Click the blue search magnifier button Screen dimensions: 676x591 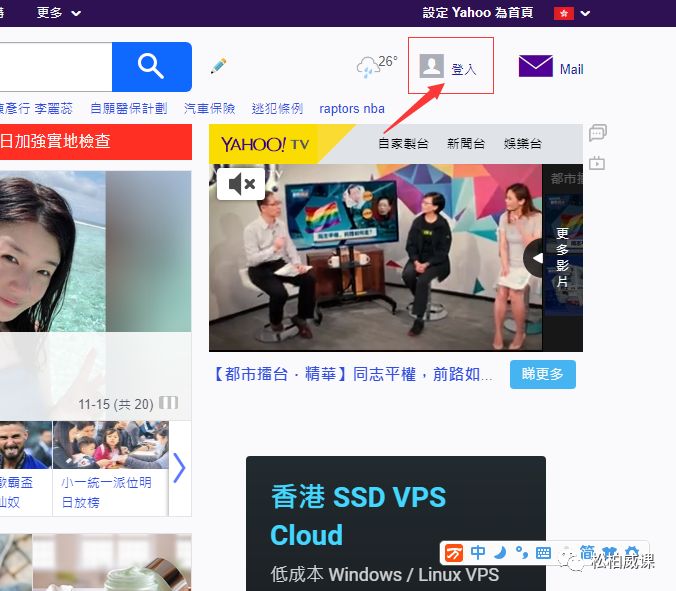pos(151,67)
